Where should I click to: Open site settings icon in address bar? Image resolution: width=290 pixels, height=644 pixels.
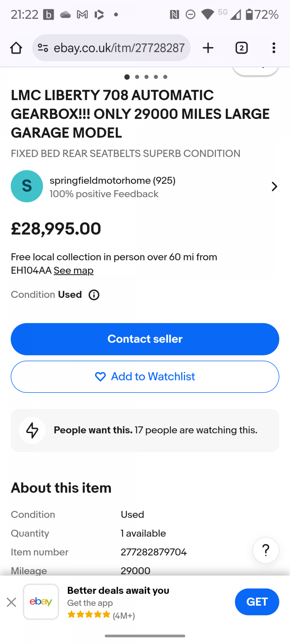[43, 48]
